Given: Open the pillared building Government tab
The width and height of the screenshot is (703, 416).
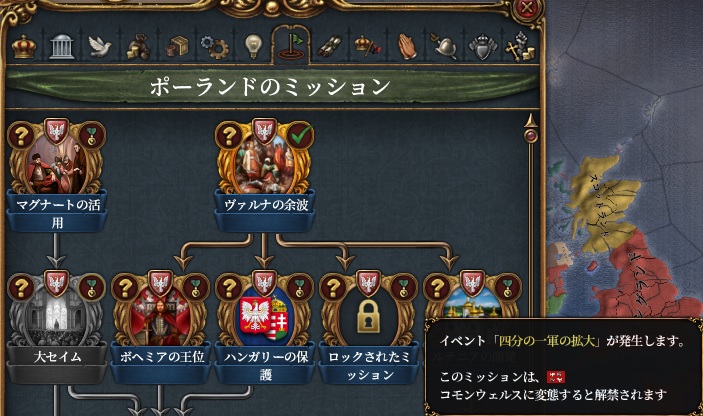Looking at the screenshot, I should coord(62,47).
